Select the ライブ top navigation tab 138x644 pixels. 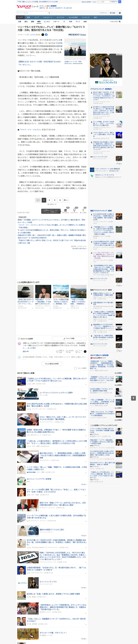point(37,17)
